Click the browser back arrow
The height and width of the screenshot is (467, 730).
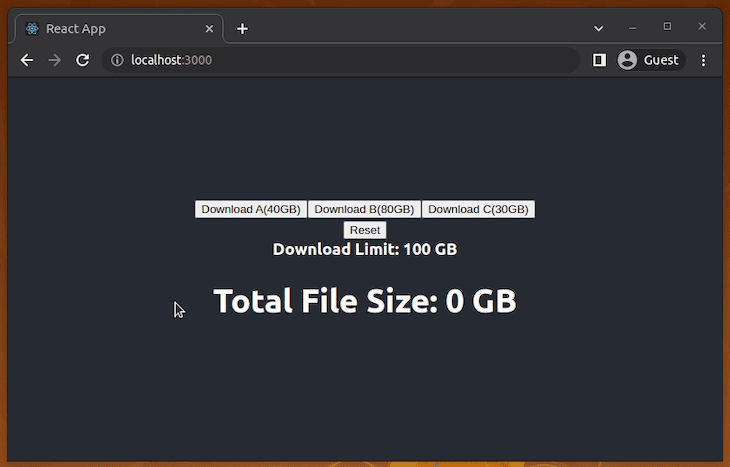[x=27, y=60]
